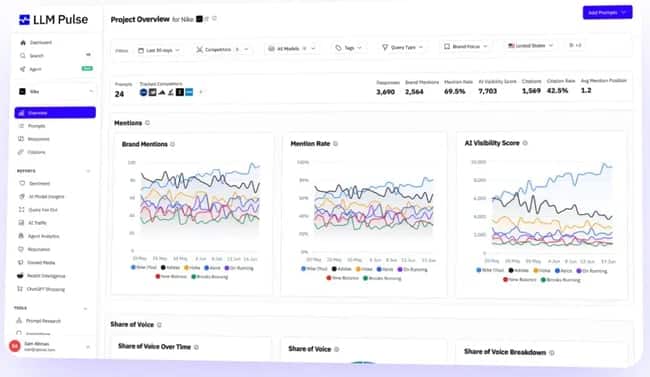Toggle Brooks Running in AI Visibility Score legend

tap(561, 280)
